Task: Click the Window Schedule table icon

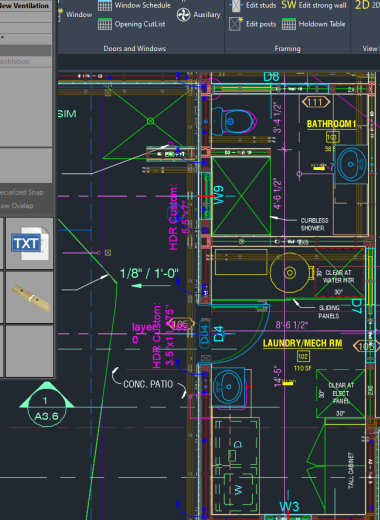Action: (x=105, y=5)
